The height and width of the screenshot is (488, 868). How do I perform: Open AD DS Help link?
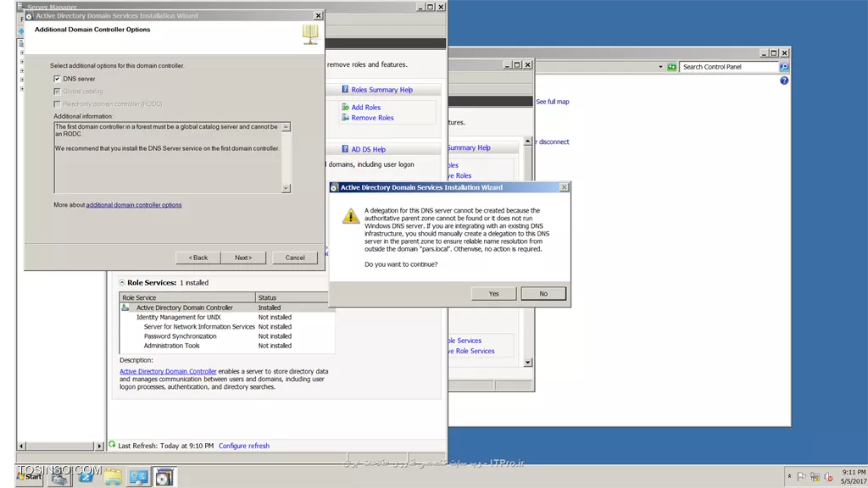(368, 149)
